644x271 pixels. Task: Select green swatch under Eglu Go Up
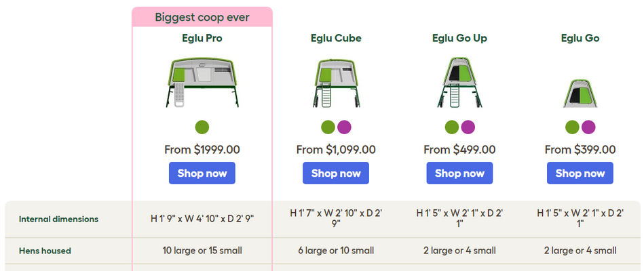pos(452,127)
